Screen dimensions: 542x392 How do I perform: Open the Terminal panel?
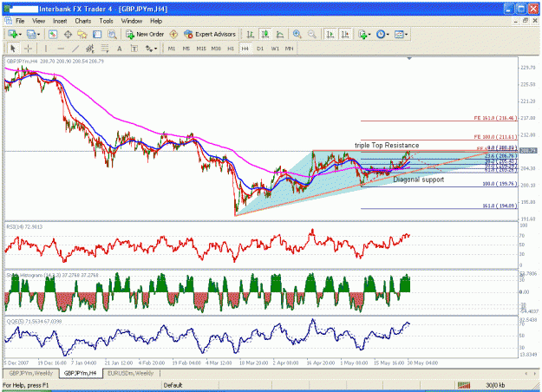97,34
